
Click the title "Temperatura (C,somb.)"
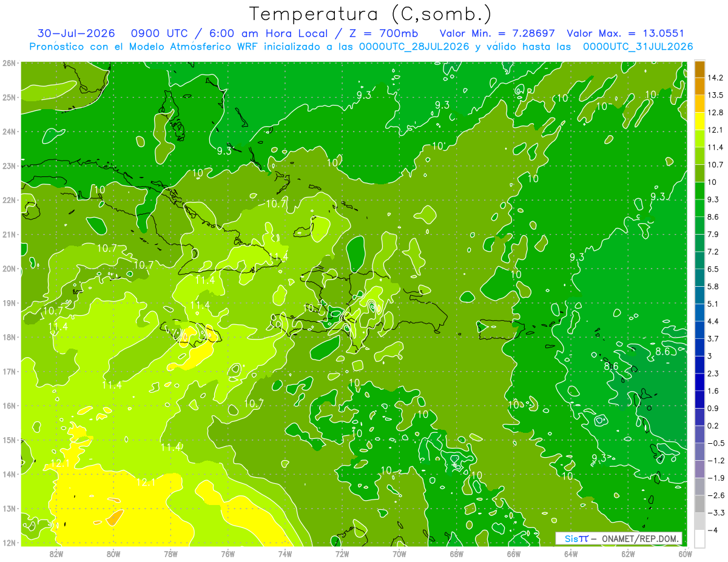pos(371,14)
